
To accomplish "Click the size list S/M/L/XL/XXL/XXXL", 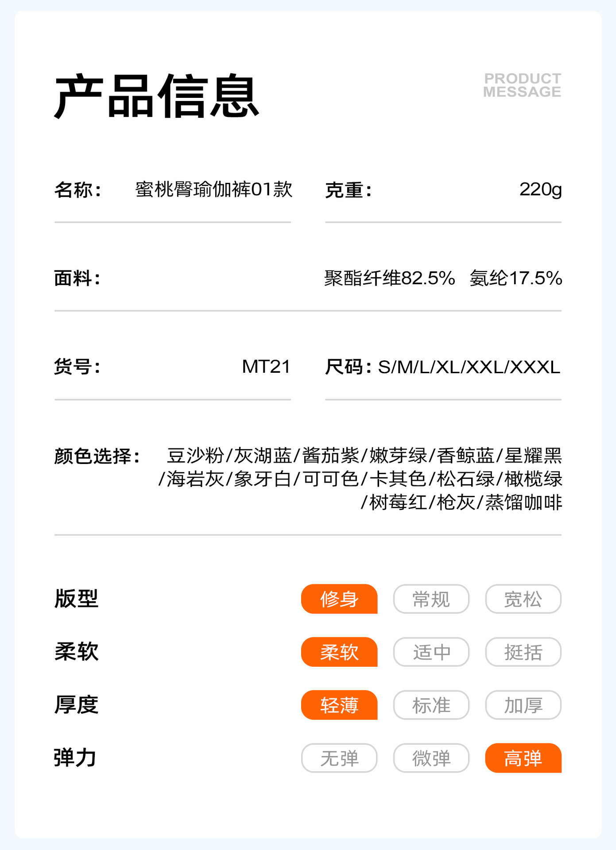I will (469, 367).
